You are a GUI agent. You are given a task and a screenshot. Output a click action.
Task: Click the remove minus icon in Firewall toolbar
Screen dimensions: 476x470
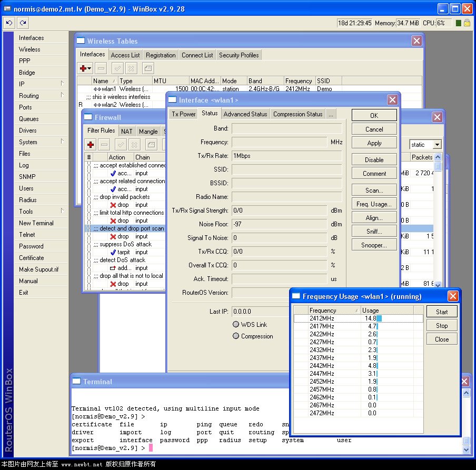[104, 144]
